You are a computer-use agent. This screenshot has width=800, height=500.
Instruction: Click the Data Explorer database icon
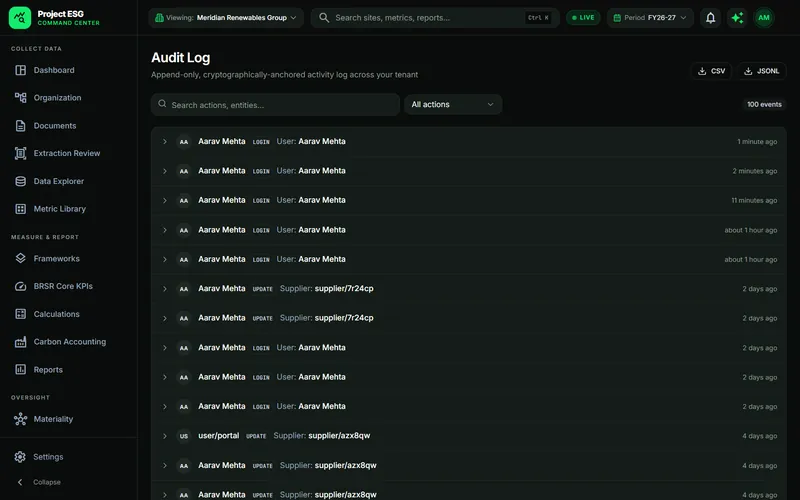click(20, 181)
